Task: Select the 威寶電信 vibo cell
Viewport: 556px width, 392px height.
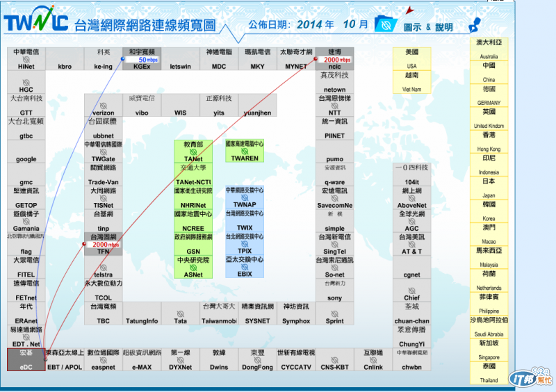Action: pos(142,105)
